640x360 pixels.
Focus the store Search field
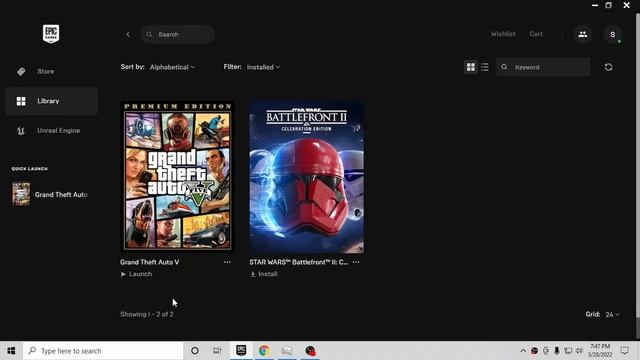[178, 34]
